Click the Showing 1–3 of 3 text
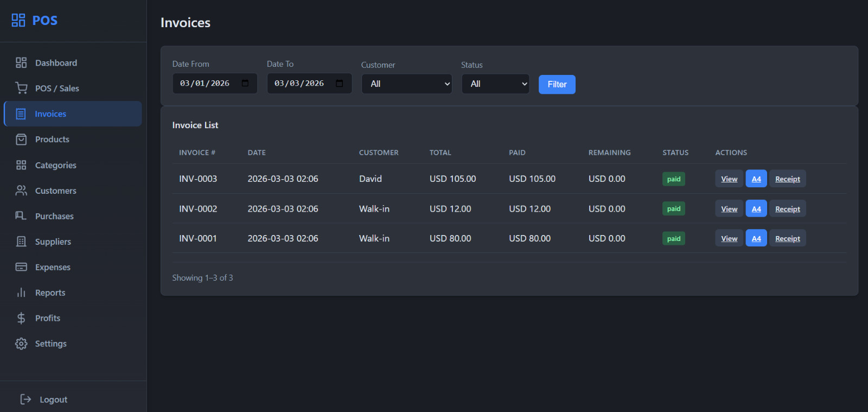The image size is (868, 412). coord(202,277)
